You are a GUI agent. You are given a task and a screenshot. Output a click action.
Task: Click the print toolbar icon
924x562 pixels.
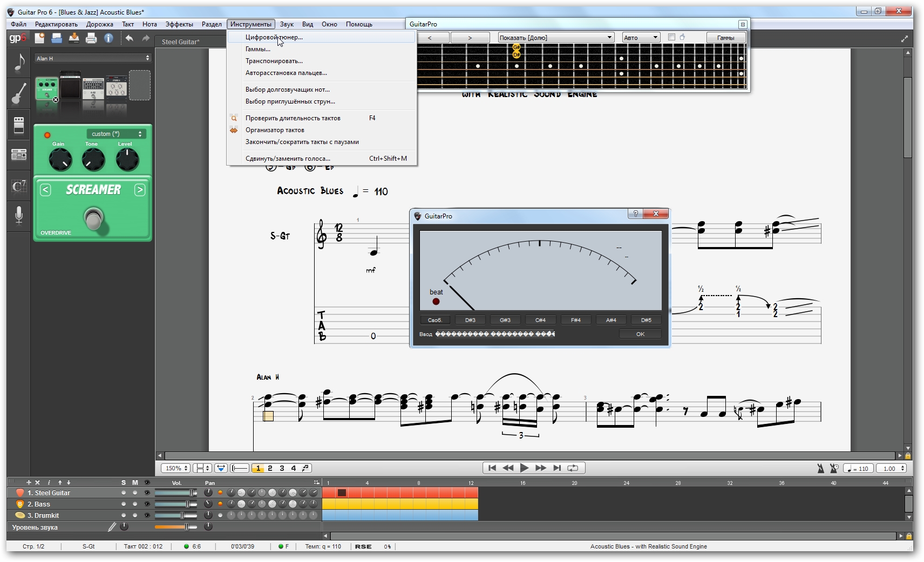coord(91,38)
